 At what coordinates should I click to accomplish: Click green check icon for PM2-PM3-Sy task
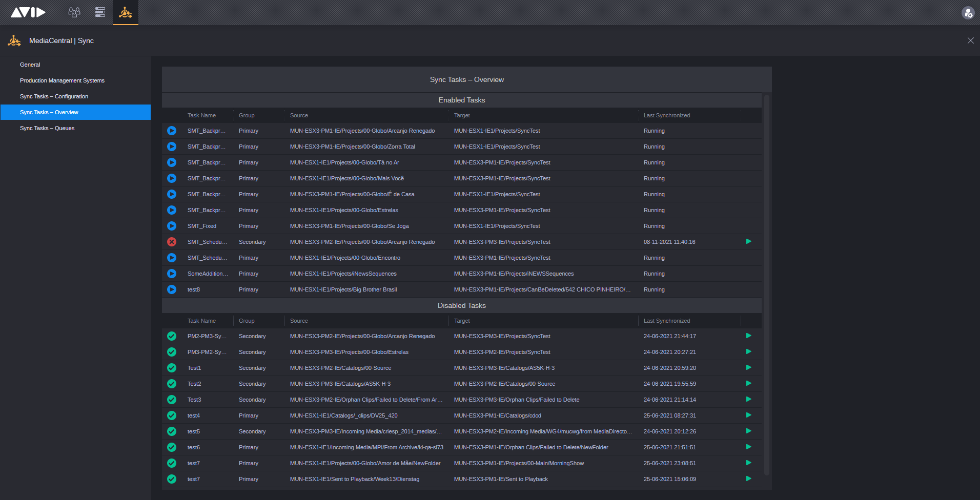(172, 336)
